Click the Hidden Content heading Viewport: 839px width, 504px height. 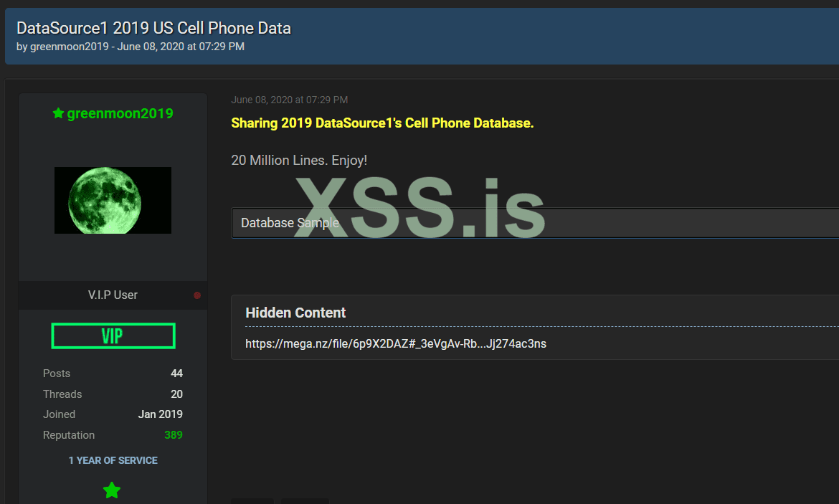(x=295, y=313)
